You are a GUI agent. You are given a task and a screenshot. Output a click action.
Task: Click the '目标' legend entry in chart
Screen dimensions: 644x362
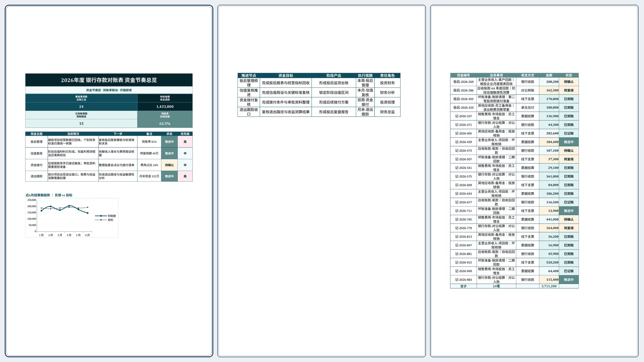coord(104,220)
